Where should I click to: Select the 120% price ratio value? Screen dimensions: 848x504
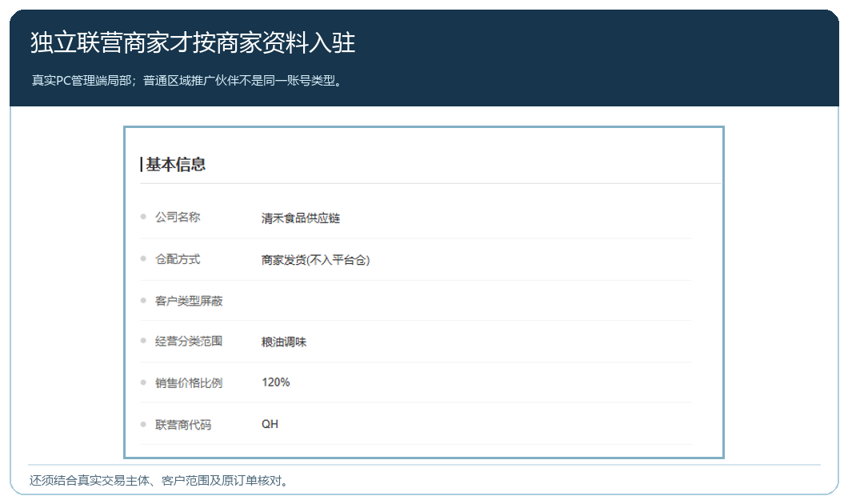276,382
